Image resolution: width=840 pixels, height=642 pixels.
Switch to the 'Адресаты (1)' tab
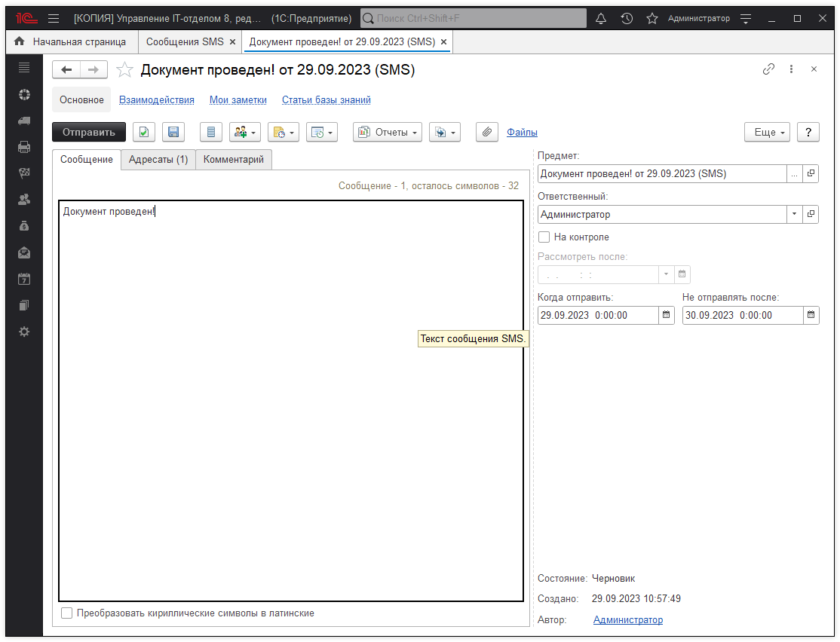pos(158,160)
